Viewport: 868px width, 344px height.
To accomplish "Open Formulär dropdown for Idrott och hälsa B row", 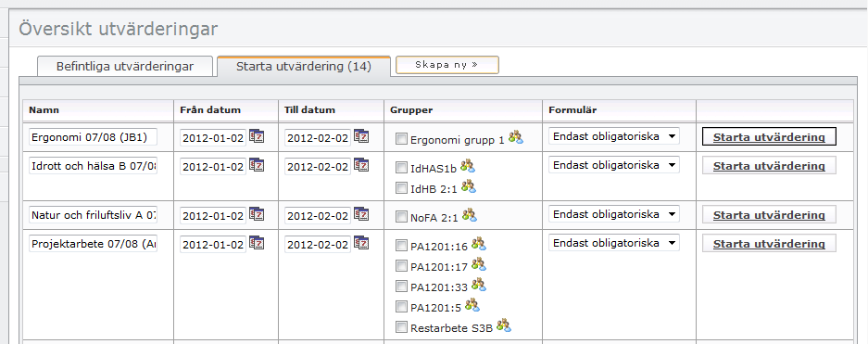I will click(614, 165).
